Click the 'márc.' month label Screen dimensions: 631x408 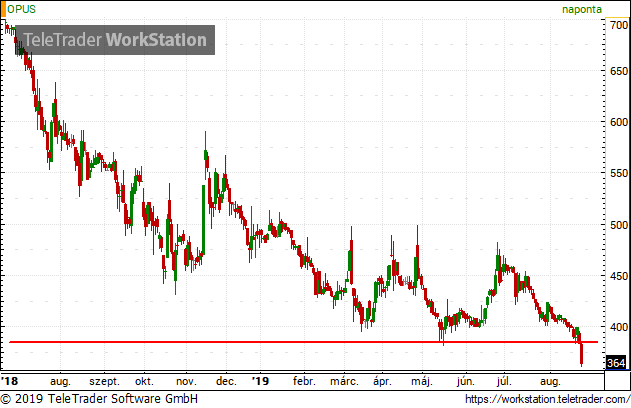[x=344, y=381]
